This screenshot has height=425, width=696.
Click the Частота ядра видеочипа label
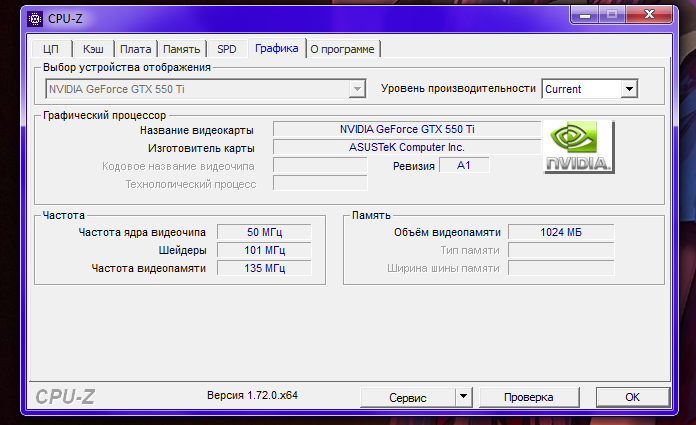(x=142, y=232)
